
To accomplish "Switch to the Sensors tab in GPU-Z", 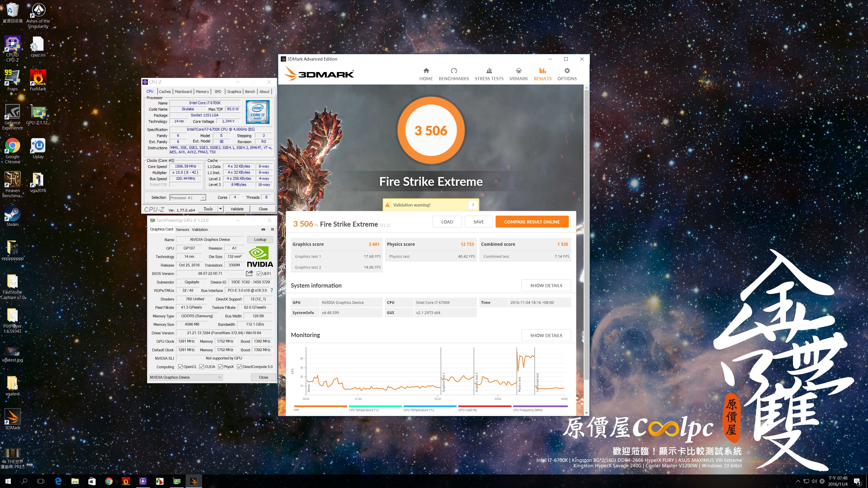I will 182,230.
